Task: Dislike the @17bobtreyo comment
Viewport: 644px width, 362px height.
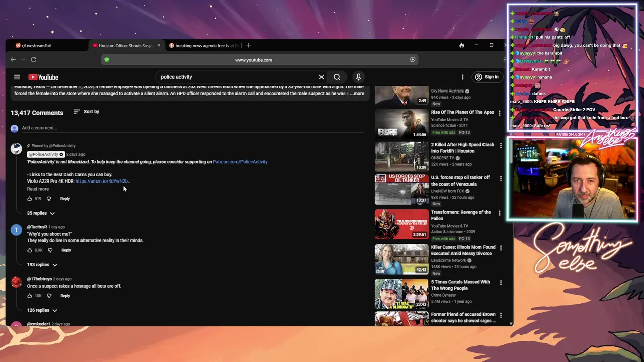Action: [x=49, y=296]
